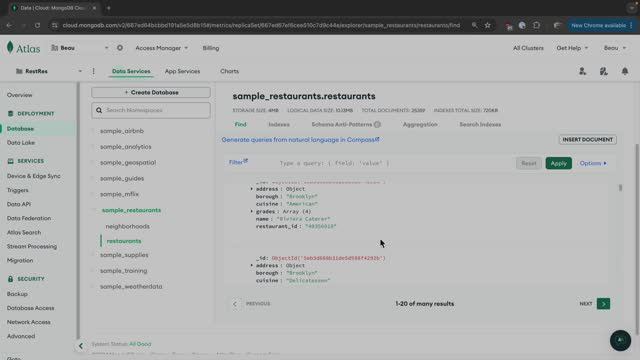
Task: Open the project activity feed icon
Action: (604, 71)
